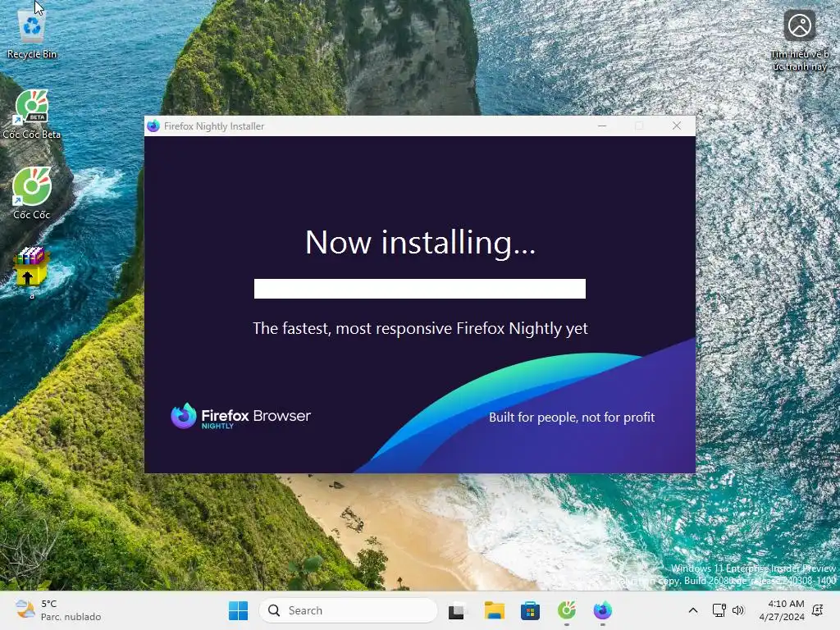Click the taskbar Search box
Image resolution: width=840 pixels, height=630 pixels.
(x=348, y=610)
